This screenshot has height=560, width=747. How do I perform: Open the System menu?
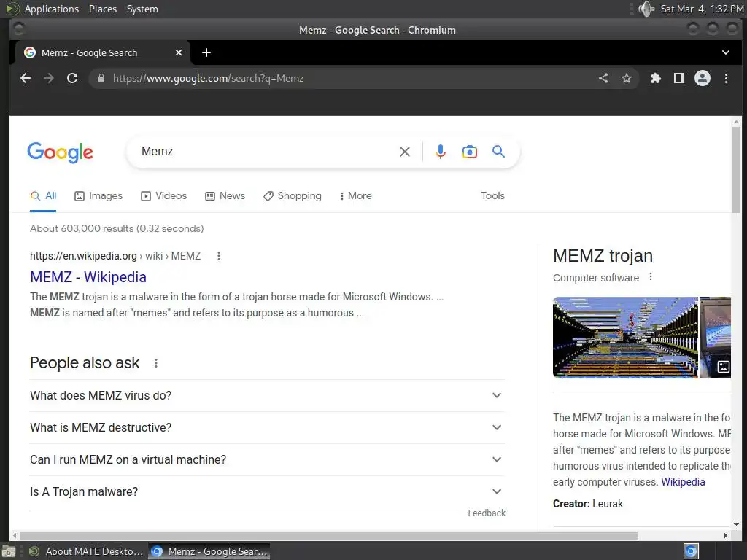142,9
